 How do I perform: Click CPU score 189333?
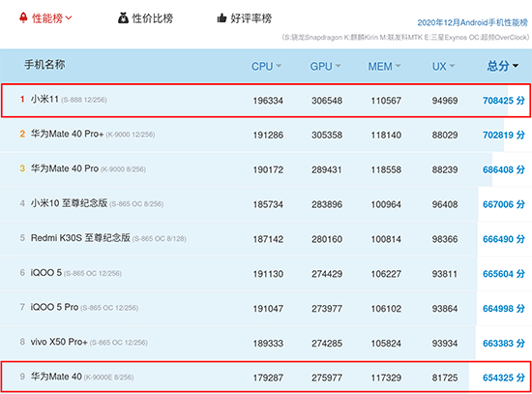pyautogui.click(x=268, y=343)
